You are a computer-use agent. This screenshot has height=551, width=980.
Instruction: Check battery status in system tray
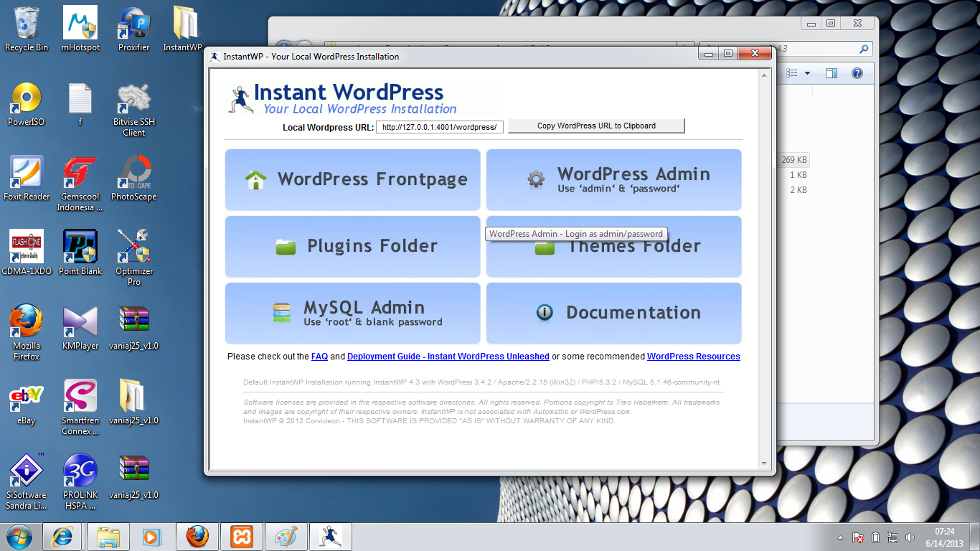point(875,537)
